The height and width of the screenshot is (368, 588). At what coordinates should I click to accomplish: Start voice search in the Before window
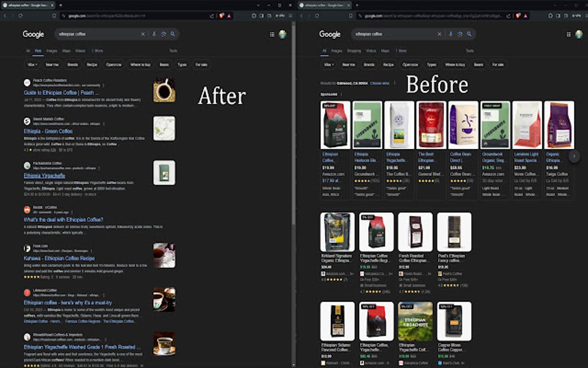pos(450,34)
